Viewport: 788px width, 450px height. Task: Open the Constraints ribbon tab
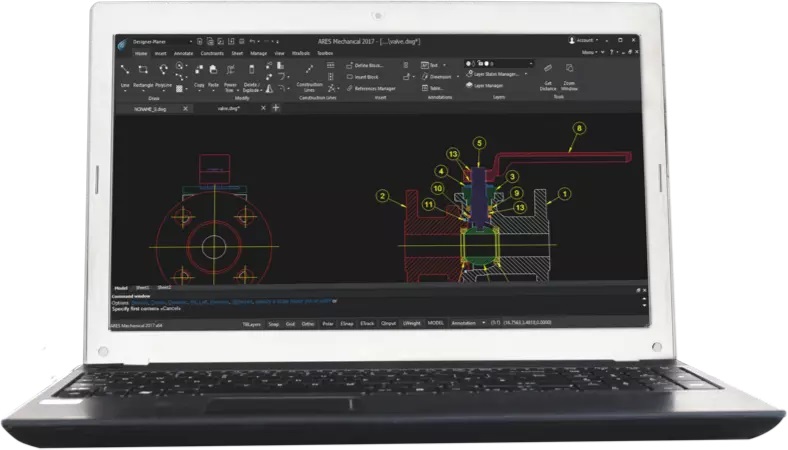[x=212, y=53]
